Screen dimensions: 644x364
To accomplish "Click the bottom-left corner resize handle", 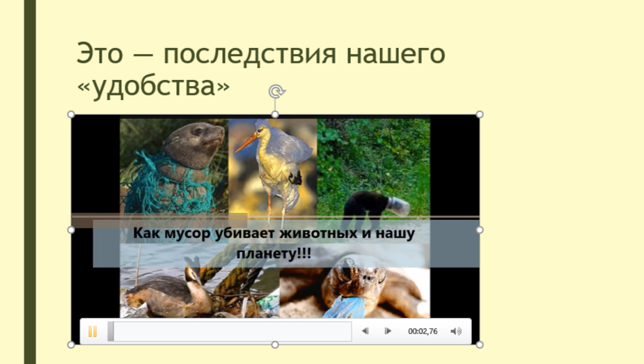I will [71, 345].
